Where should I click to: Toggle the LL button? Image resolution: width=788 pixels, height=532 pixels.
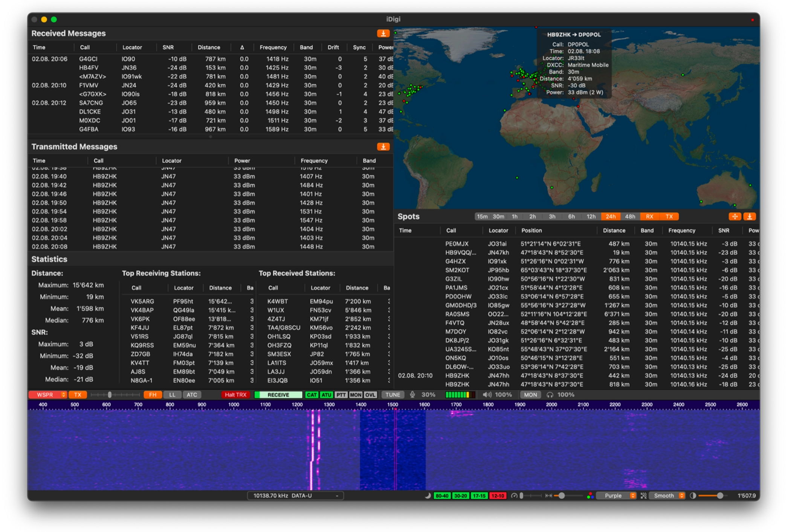click(172, 395)
